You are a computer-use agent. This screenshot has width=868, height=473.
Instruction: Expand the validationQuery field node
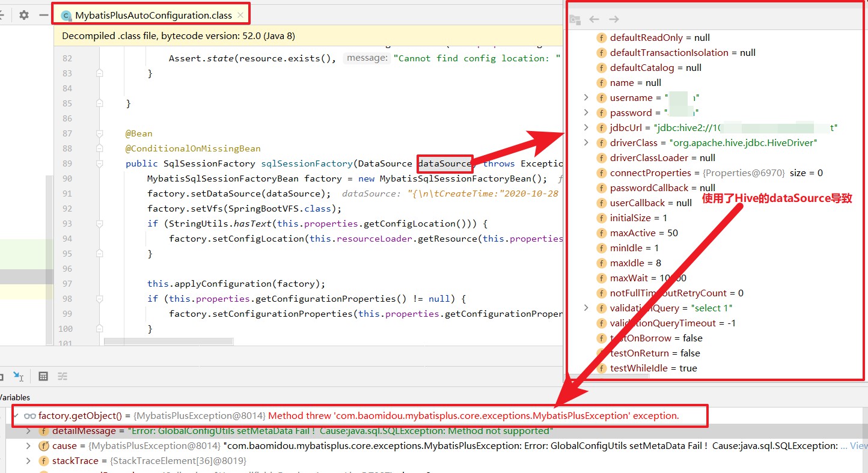[x=587, y=308]
